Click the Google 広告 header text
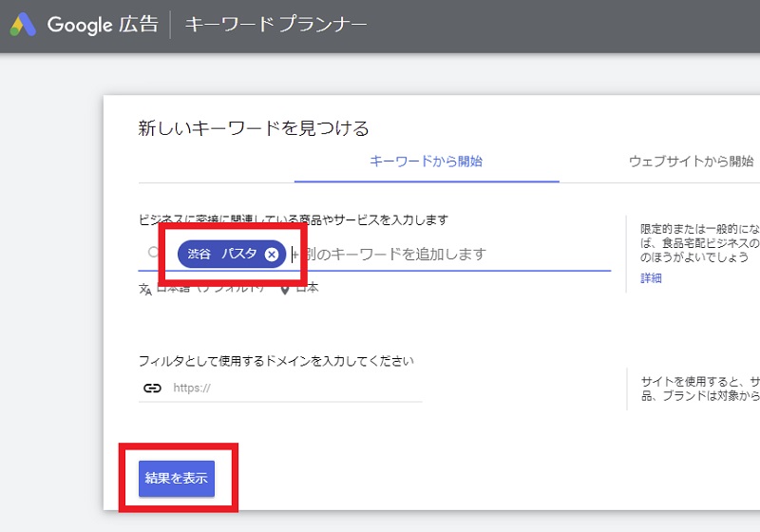Viewport: 760px width, 532px height. click(x=103, y=25)
